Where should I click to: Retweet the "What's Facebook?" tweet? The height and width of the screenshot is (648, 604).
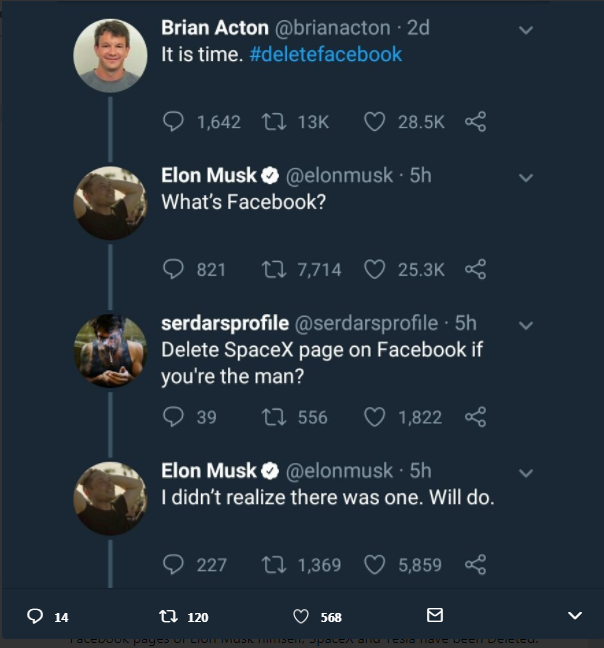pos(270,269)
